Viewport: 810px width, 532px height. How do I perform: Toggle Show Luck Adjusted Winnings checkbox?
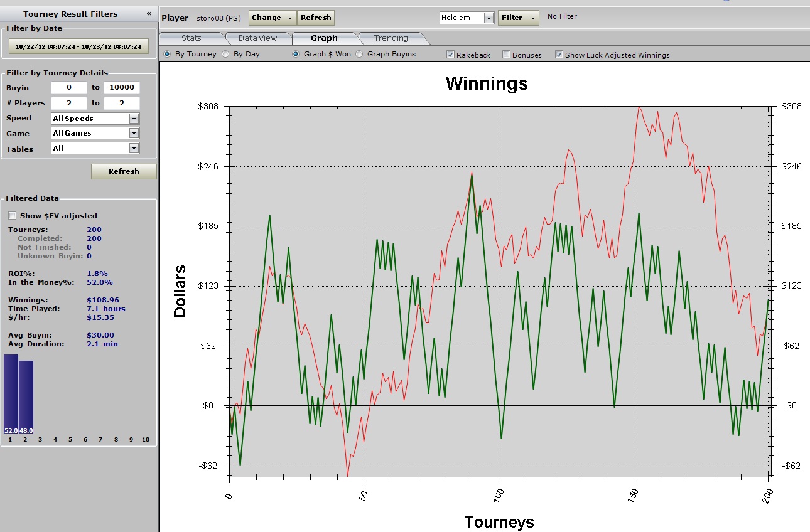559,55
